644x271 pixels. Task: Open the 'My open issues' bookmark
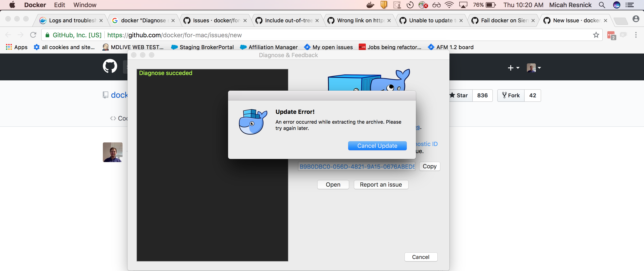pos(328,47)
